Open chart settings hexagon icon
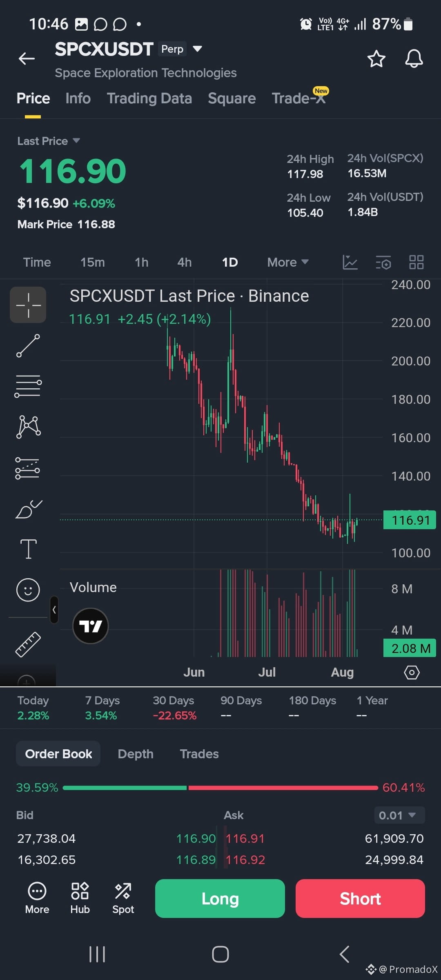This screenshot has height=980, width=441. pos(412,672)
